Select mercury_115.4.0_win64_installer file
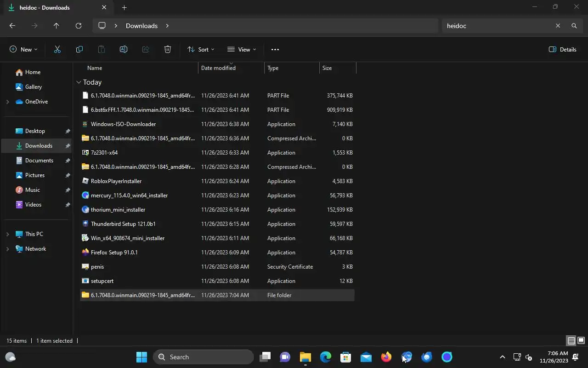 217,195
